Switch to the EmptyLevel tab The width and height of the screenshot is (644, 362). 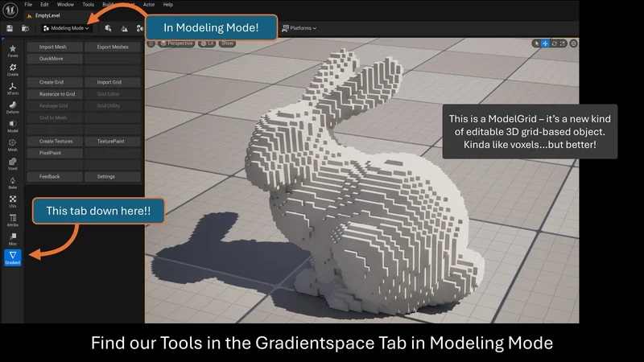[44, 15]
